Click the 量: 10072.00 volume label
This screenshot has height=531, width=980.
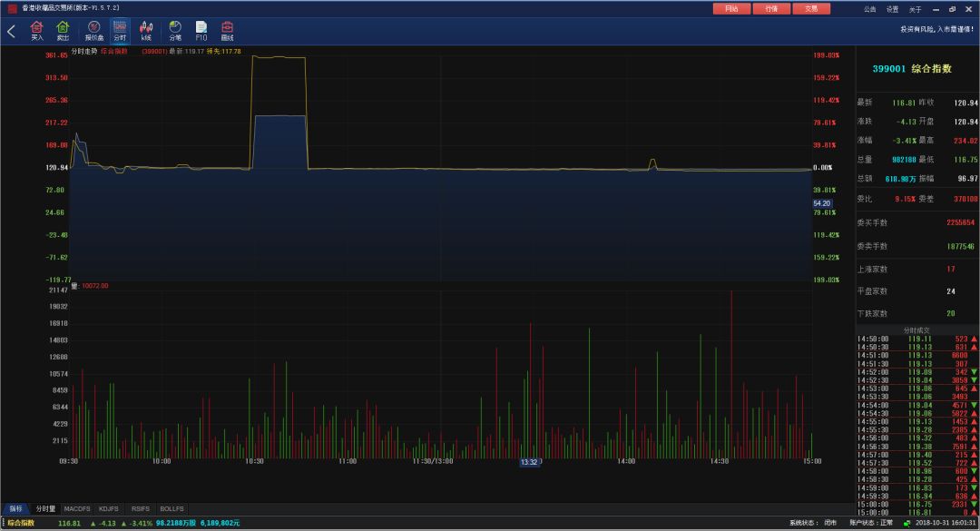pyautogui.click(x=90, y=286)
